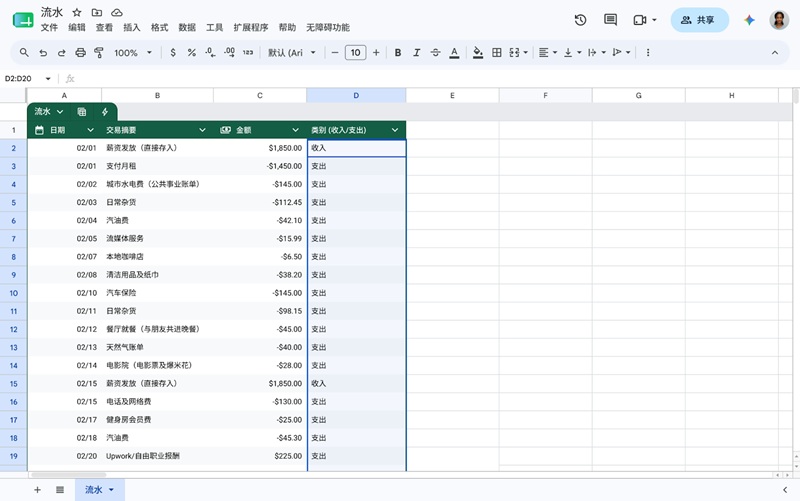Open the Gemini sparkle icon
The height and width of the screenshot is (501, 800).
pos(749,20)
